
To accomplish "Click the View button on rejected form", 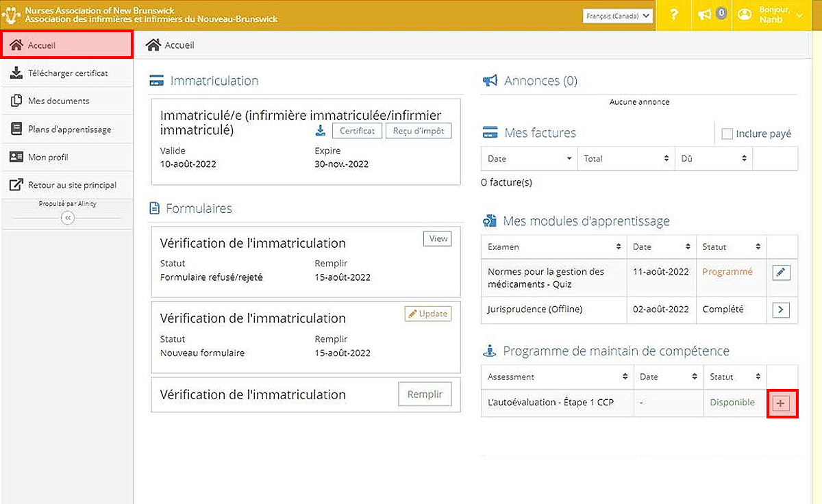I will tap(437, 239).
